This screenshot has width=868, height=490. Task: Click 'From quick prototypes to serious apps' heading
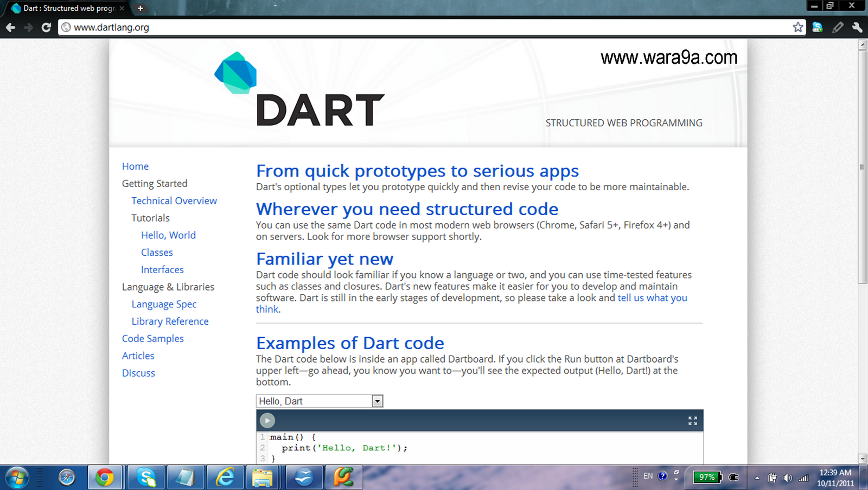click(417, 171)
